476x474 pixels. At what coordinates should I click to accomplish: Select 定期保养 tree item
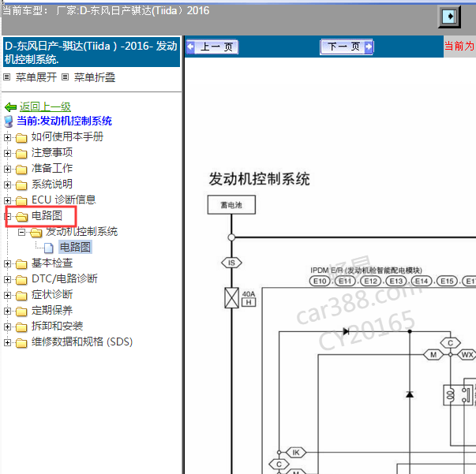click(x=52, y=310)
